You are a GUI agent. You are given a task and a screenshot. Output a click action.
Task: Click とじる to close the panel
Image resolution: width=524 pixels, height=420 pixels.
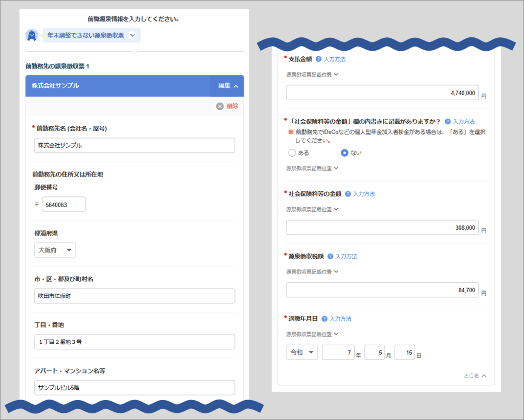coord(475,376)
